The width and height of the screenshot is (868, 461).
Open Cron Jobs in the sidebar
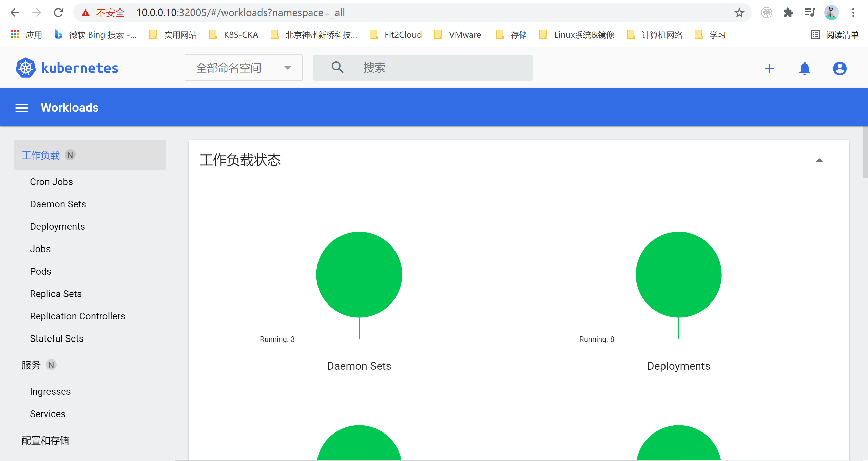[51, 182]
